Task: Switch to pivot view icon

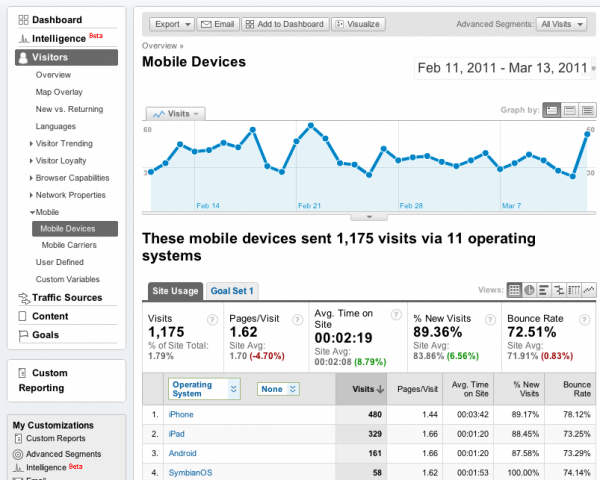Action: pyautogui.click(x=574, y=290)
